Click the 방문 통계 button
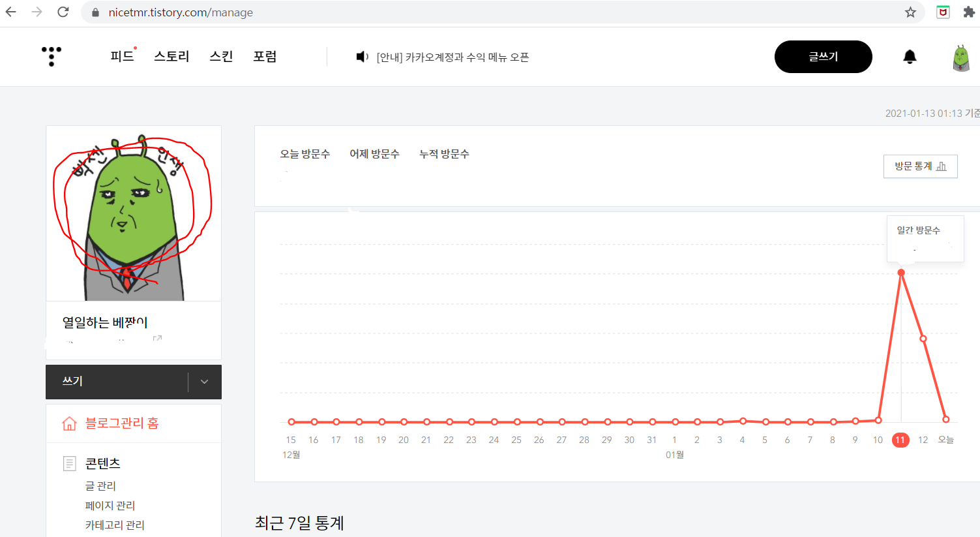Screen dimensions: 980x537 pos(920,166)
